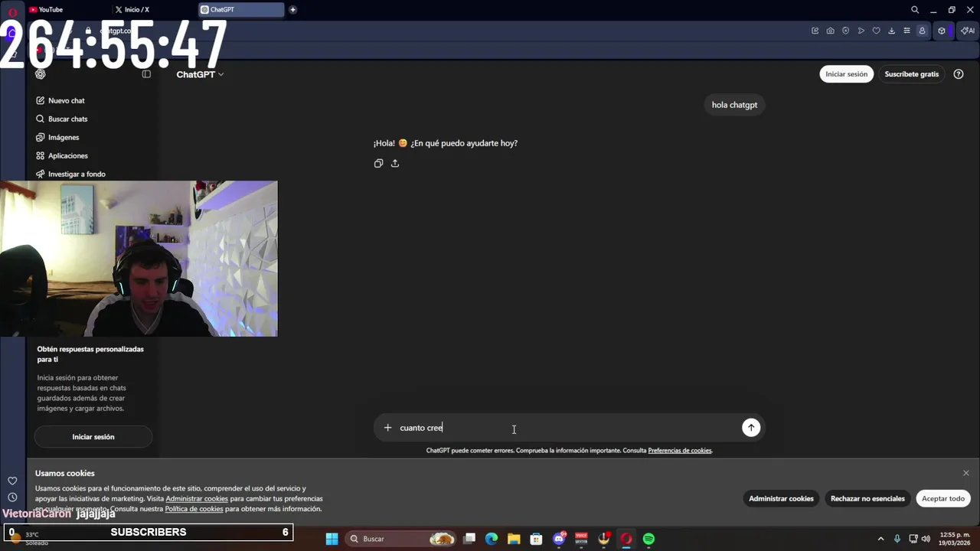Click the ChatGPT logo in the sidebar
980x551 pixels.
[41, 74]
